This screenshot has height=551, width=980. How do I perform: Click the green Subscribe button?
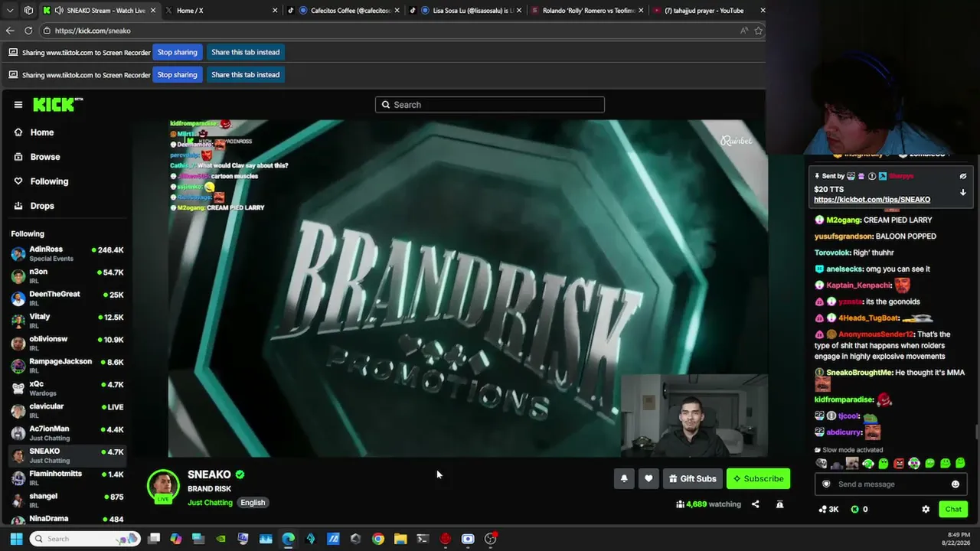pos(758,479)
